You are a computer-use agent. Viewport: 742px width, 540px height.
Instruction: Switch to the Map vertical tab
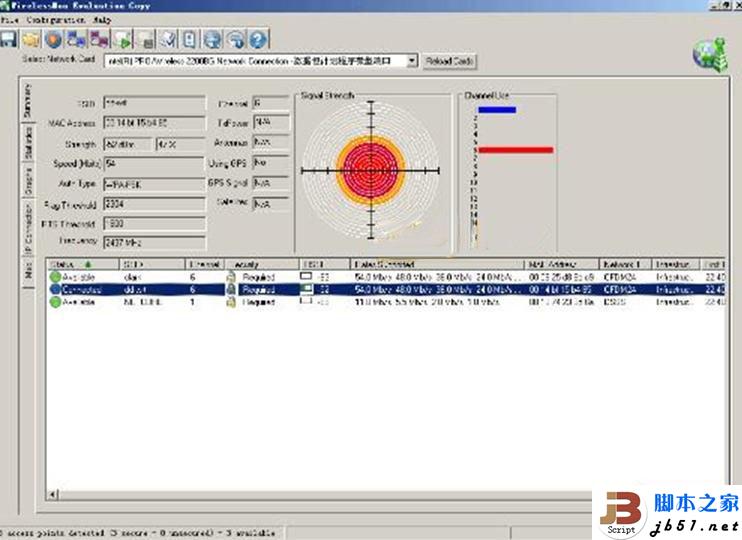click(x=28, y=270)
